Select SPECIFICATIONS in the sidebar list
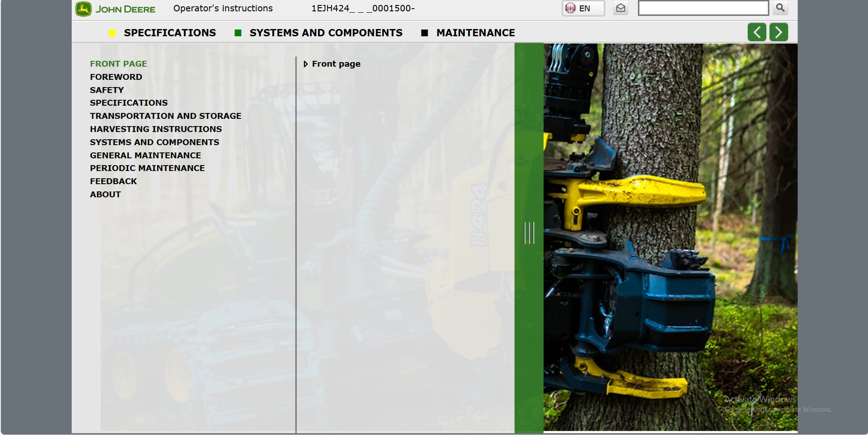This screenshot has width=868, height=435. pos(129,103)
